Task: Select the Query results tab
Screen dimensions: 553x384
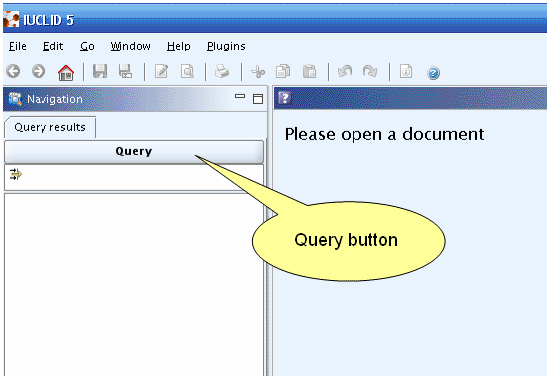Action: coord(50,127)
